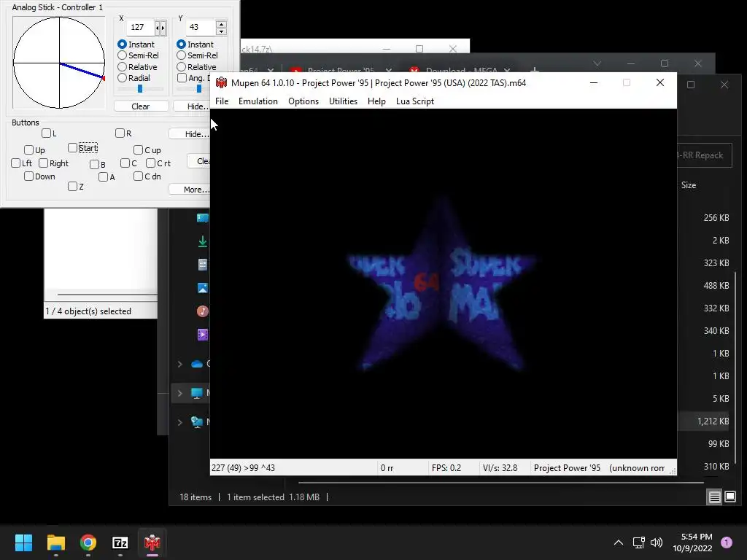Open Documents icon in Explorer sidebar
This screenshot has height=560, width=747.
coord(203,265)
